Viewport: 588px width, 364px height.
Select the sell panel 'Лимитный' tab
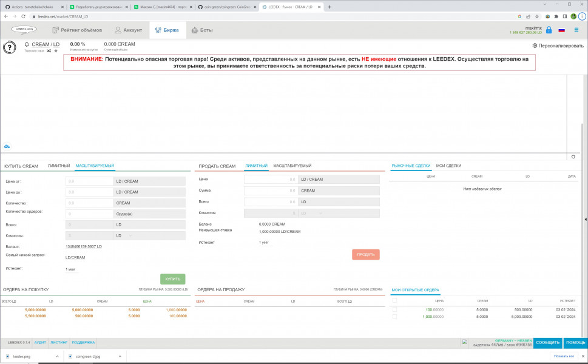click(256, 166)
